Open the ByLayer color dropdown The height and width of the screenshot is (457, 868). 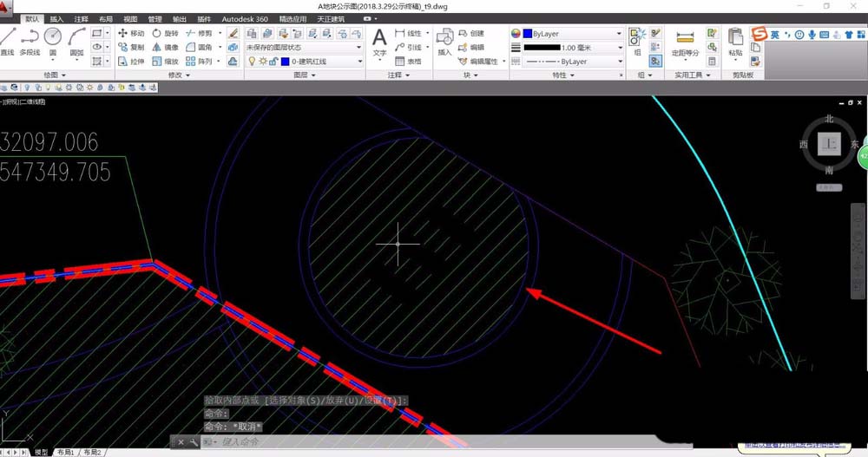tap(573, 33)
